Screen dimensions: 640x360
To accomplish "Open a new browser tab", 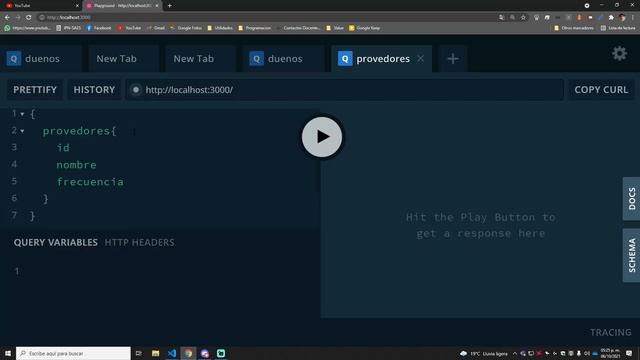I will click(169, 6).
